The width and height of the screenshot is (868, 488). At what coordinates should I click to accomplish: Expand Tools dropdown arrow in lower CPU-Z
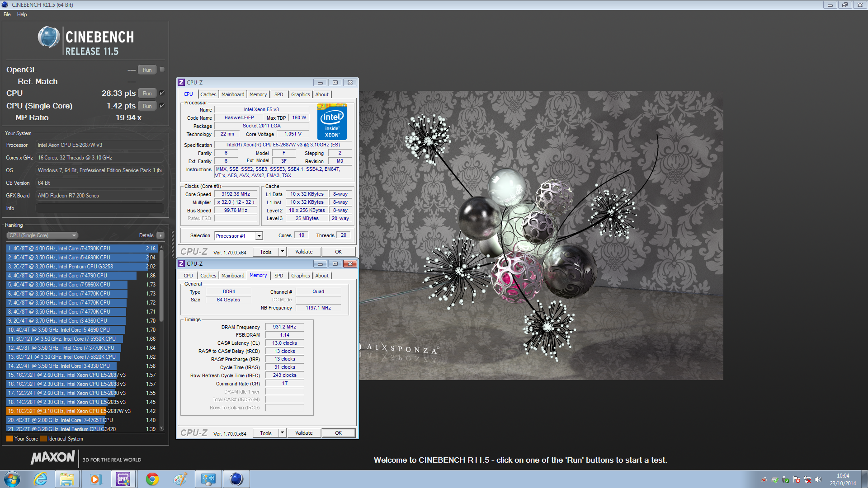282,433
